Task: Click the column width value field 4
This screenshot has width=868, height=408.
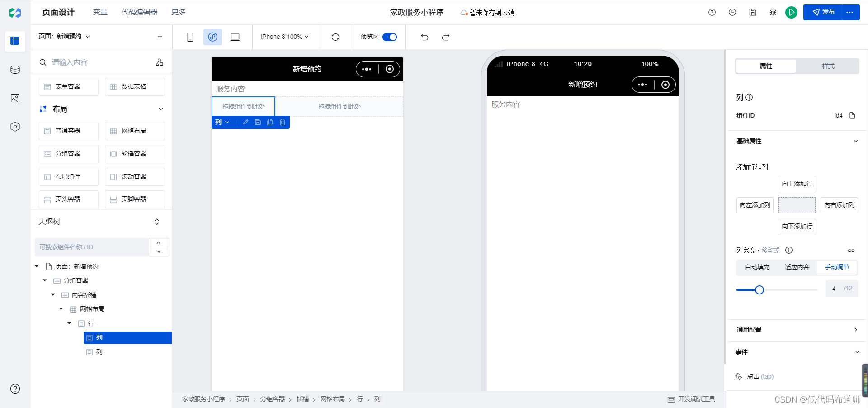Action: 834,289
